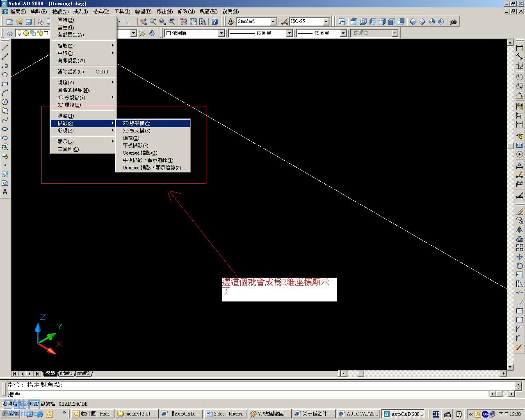
Task: Select the Polygon draw tool
Action: click(5, 75)
